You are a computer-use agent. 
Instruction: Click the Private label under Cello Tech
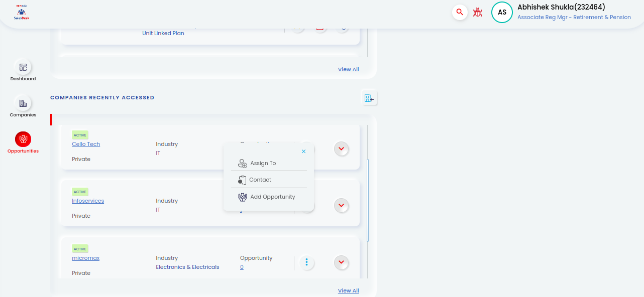[81, 159]
